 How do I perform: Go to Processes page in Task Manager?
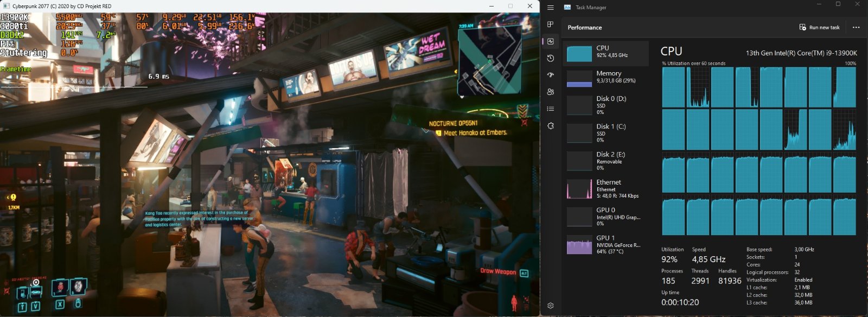pos(550,24)
